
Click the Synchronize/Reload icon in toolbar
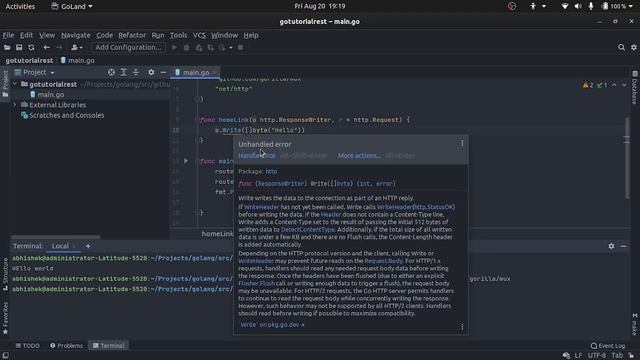pos(31,47)
